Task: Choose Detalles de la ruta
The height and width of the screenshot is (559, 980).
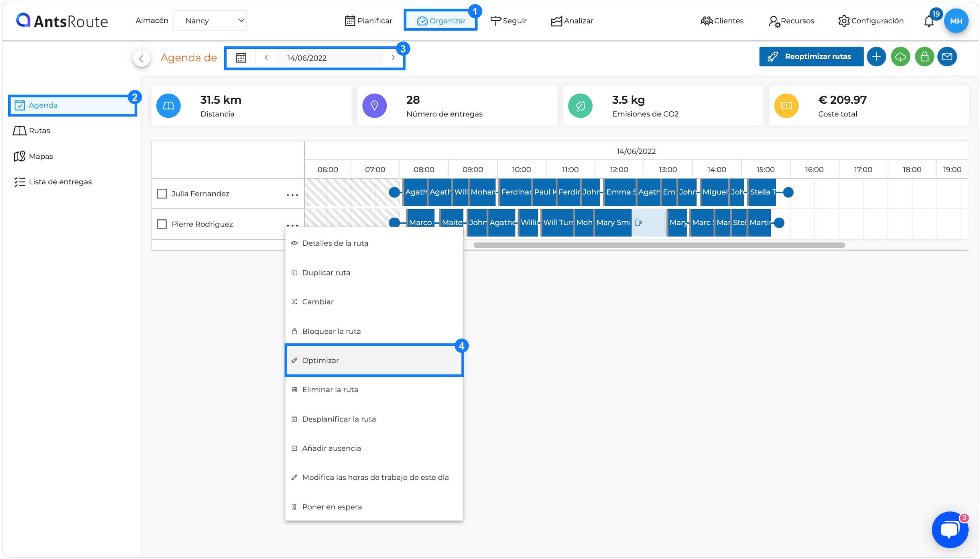Action: click(x=374, y=243)
